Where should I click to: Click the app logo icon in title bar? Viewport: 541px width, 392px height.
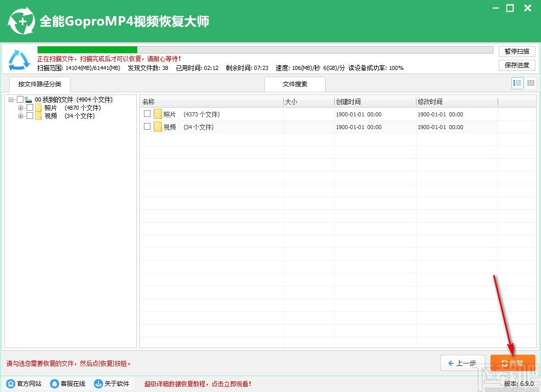coord(21,21)
